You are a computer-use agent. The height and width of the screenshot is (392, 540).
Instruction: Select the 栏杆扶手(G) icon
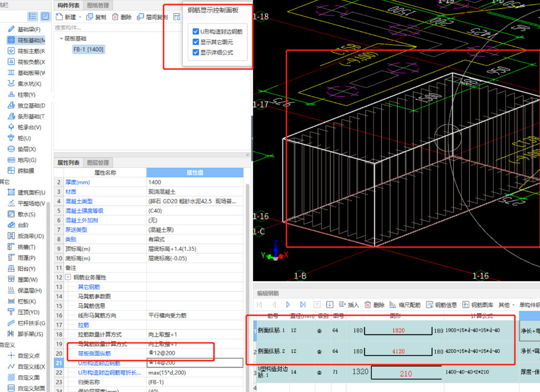11,323
